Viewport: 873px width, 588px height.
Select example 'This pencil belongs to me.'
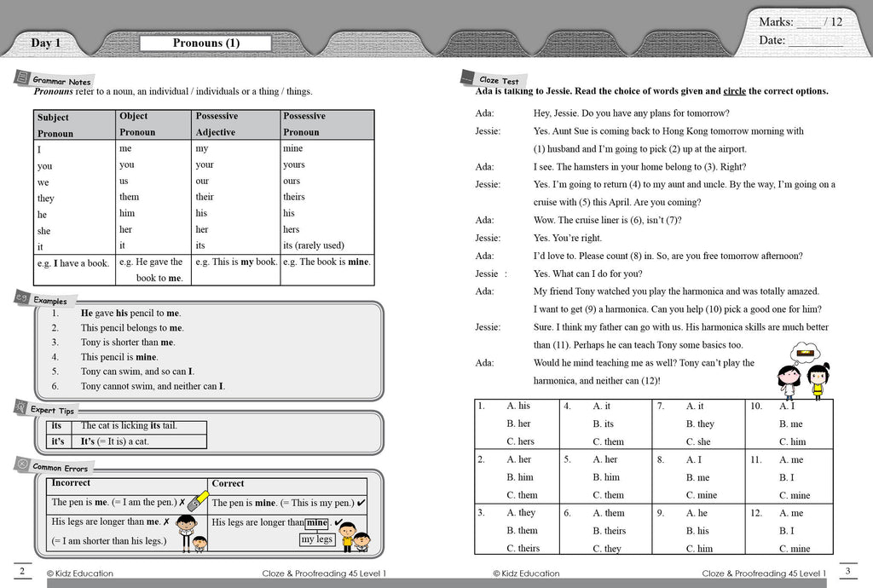coord(132,327)
